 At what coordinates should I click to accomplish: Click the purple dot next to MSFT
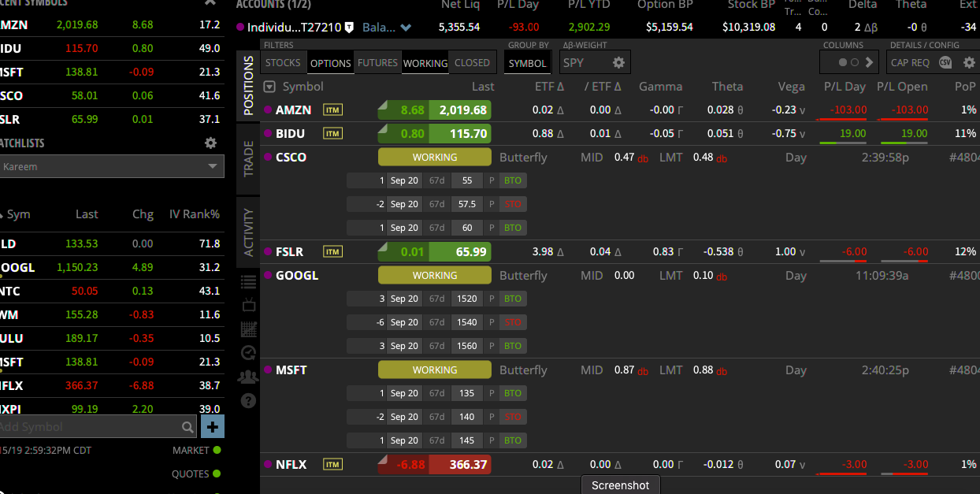pyautogui.click(x=268, y=370)
